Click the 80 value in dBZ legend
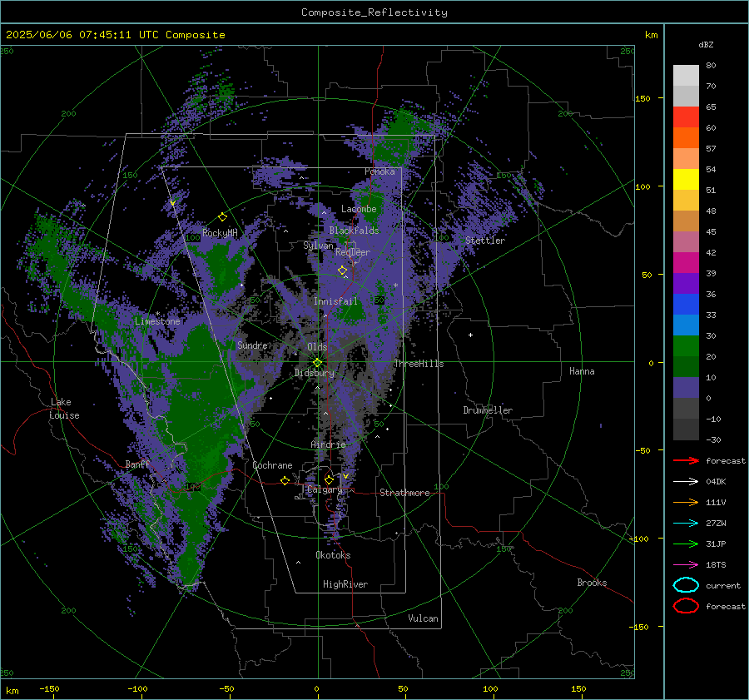The image size is (749, 700). point(711,66)
